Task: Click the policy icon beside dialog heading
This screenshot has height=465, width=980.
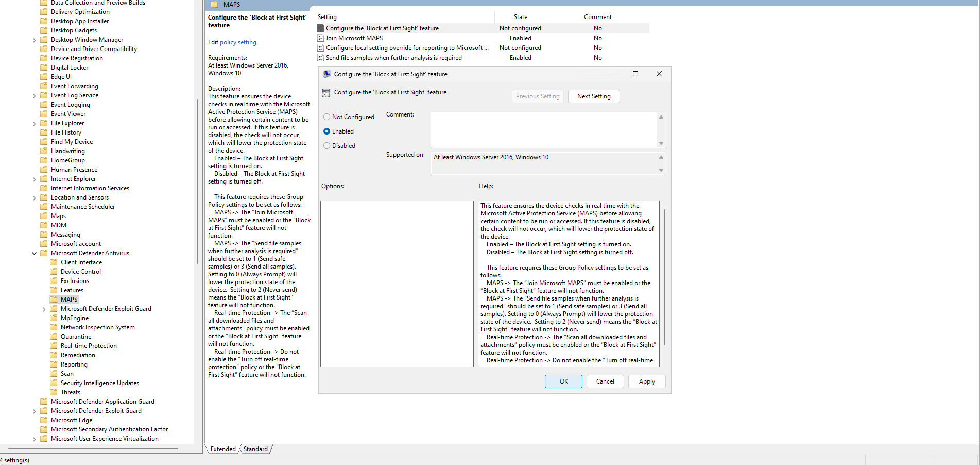Action: (326, 93)
